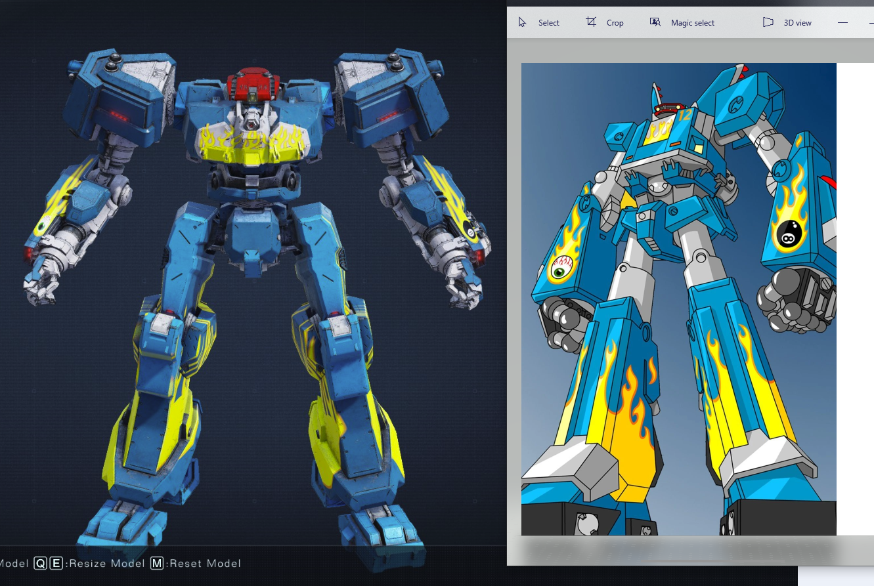Open the Magic select tool
The height and width of the screenshot is (588, 874).
pyautogui.click(x=682, y=23)
